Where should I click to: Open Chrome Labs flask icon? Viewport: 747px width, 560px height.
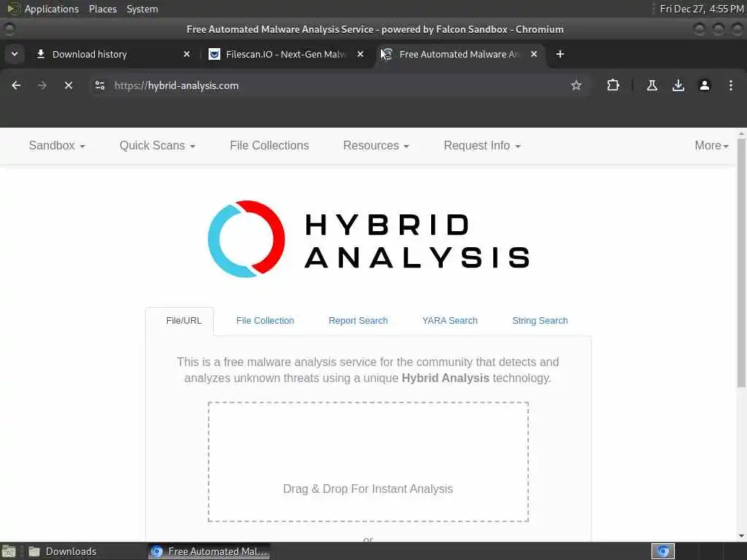(x=652, y=86)
